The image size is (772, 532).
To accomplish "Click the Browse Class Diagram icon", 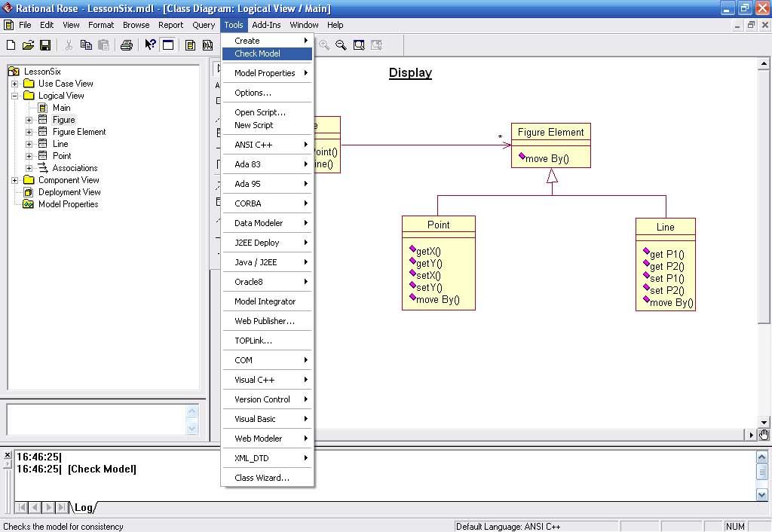I will pos(190,45).
